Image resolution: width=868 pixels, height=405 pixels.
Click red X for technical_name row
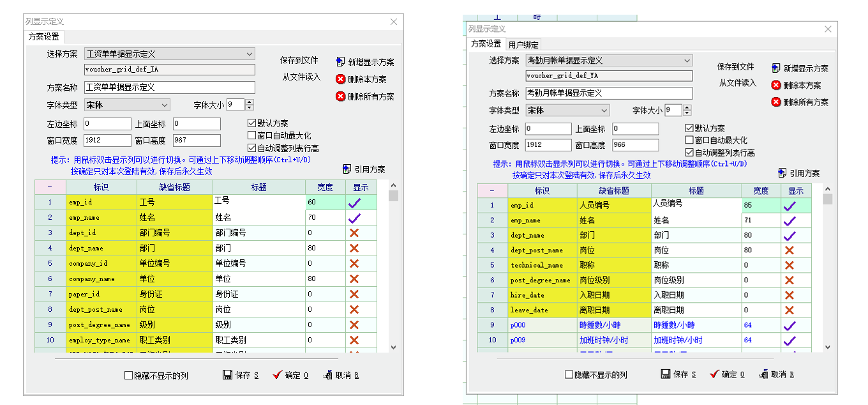coord(789,265)
